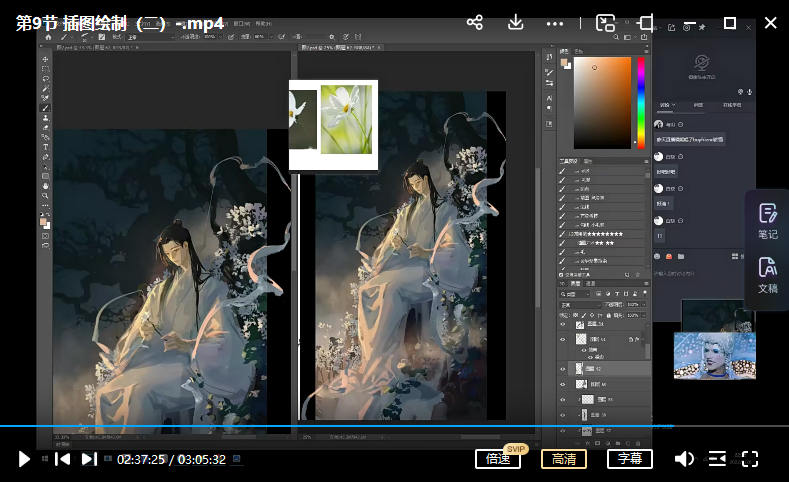Open the three-dot more options menu
Image resolution: width=789 pixels, height=482 pixels.
point(555,22)
